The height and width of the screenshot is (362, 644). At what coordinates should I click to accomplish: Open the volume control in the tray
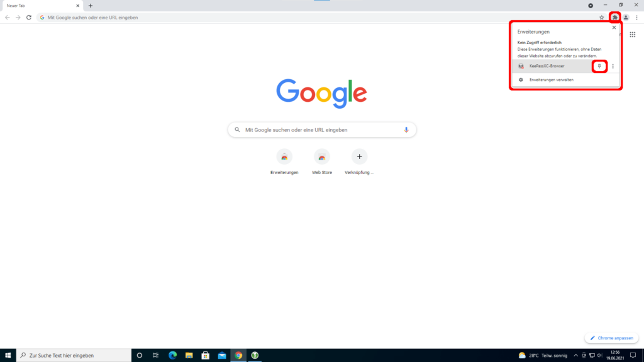click(x=599, y=356)
